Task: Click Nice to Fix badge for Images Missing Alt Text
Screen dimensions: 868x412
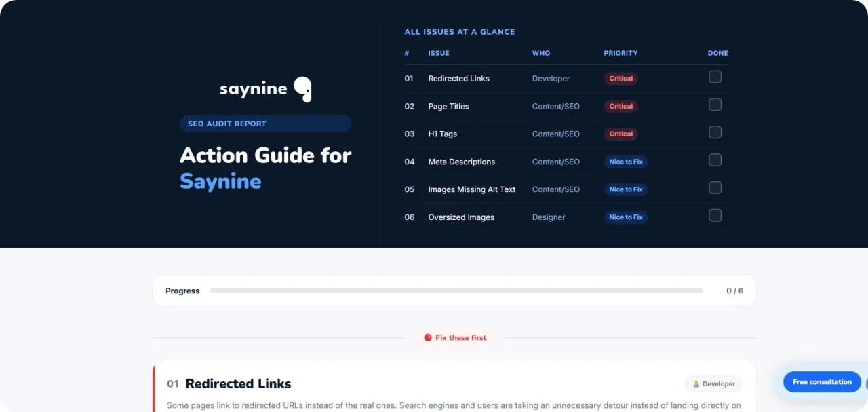Action: pyautogui.click(x=626, y=190)
